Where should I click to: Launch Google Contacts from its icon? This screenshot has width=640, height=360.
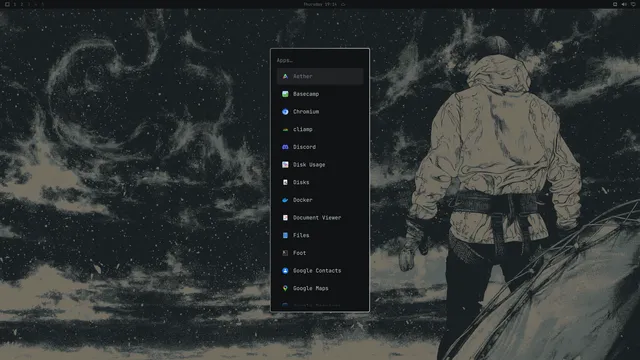point(285,271)
